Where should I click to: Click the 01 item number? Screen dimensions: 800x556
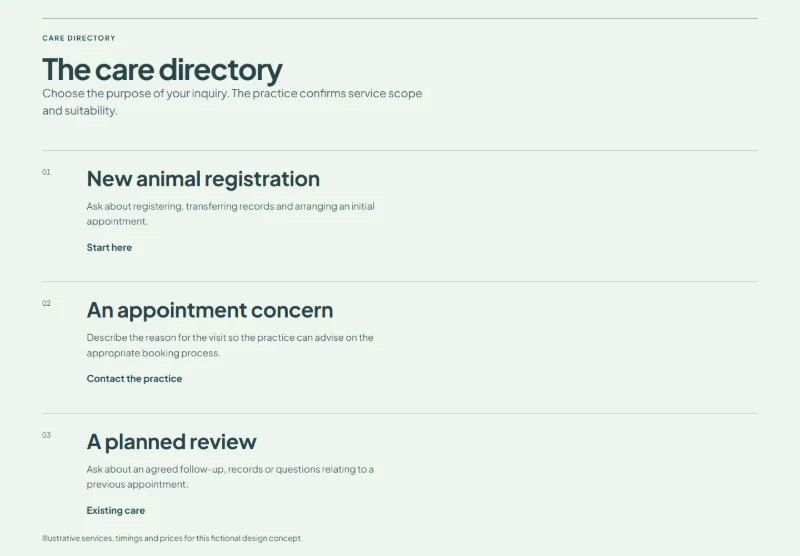pos(46,172)
